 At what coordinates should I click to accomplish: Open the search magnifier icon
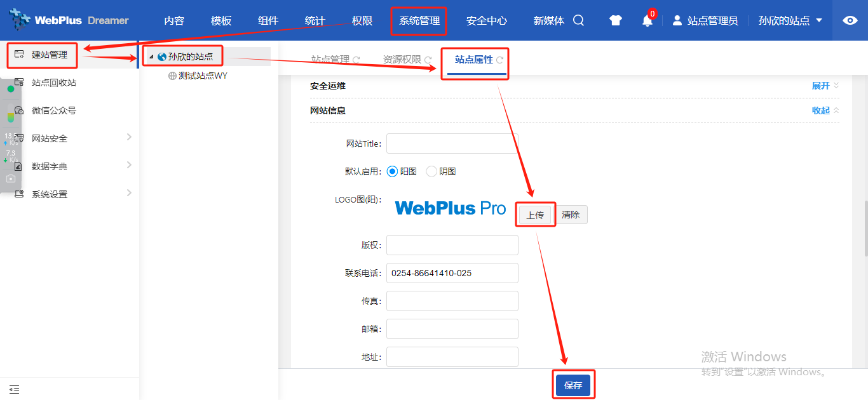(578, 20)
